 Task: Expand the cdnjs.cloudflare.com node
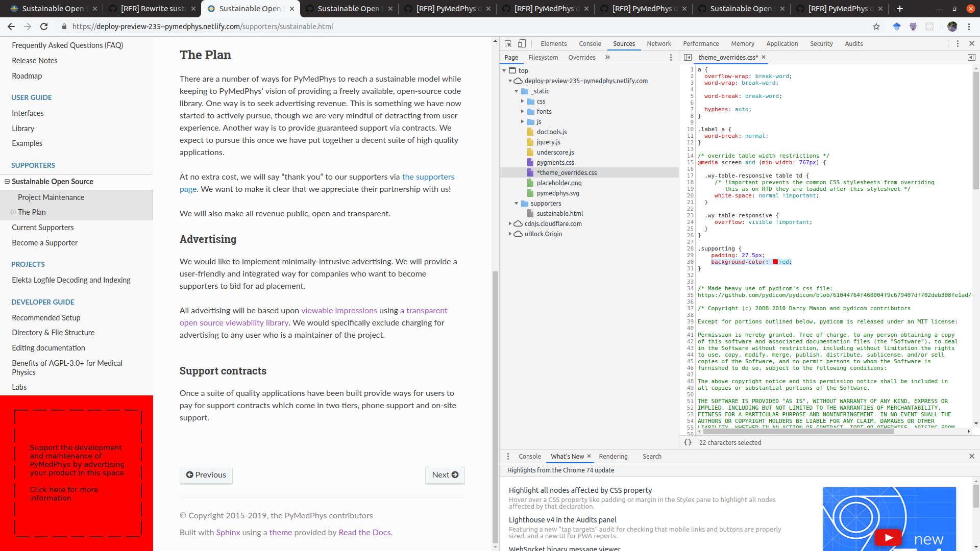(510, 223)
